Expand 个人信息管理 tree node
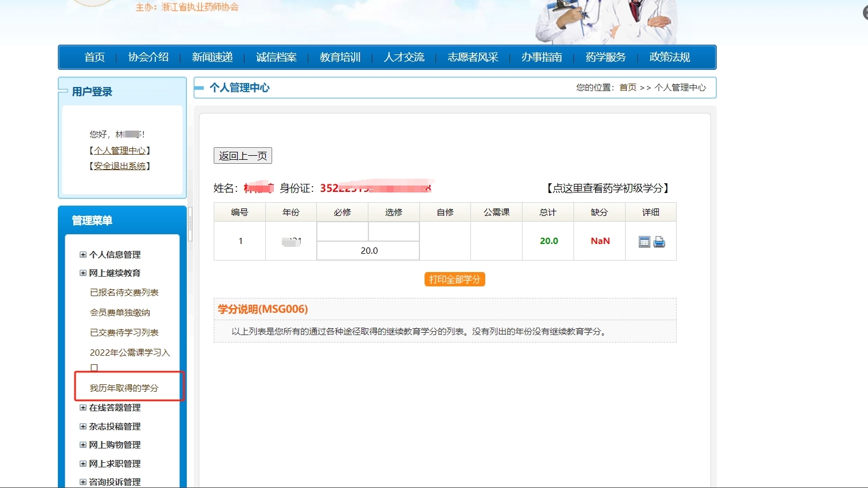Image resolution: width=868 pixels, height=488 pixels. (83, 254)
